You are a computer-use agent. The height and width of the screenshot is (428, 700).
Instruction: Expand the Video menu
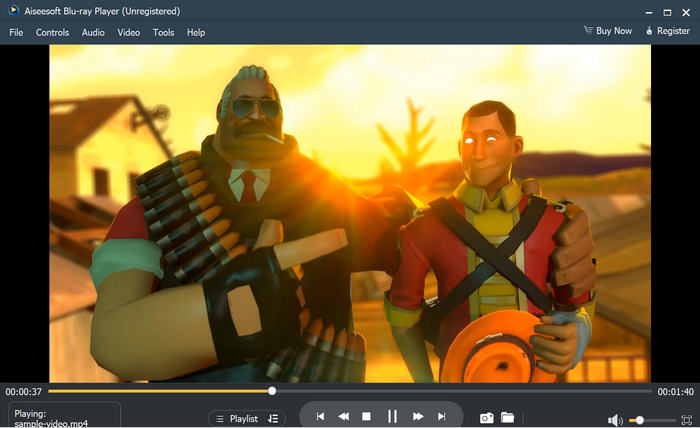tap(129, 32)
